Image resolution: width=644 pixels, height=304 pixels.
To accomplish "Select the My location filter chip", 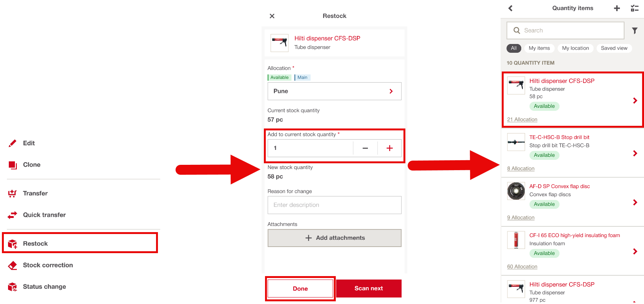I will (x=575, y=48).
